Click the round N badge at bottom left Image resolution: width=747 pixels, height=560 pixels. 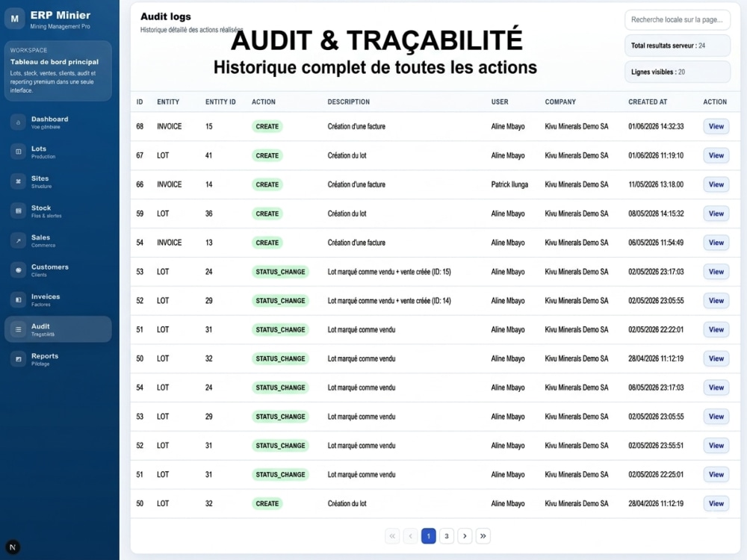point(13,547)
